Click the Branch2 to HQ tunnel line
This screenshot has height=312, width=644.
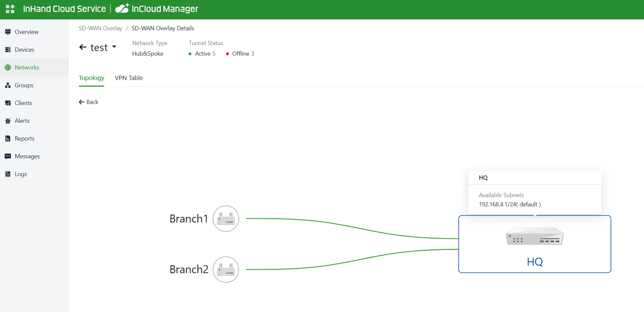pyautogui.click(x=352, y=261)
